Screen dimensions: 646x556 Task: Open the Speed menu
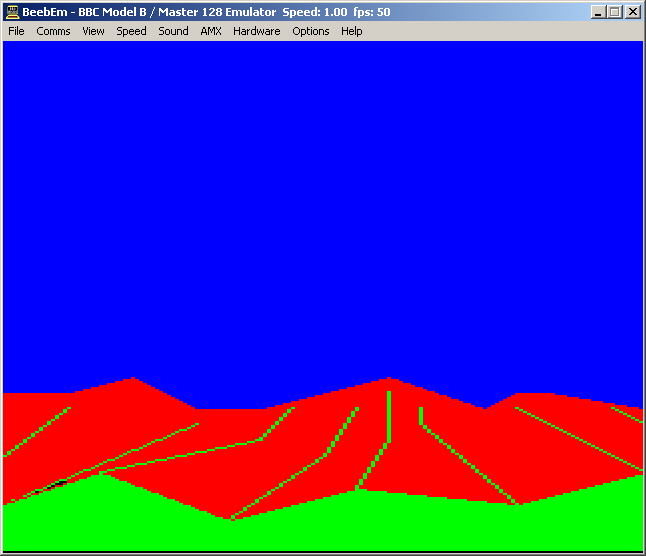(x=131, y=31)
